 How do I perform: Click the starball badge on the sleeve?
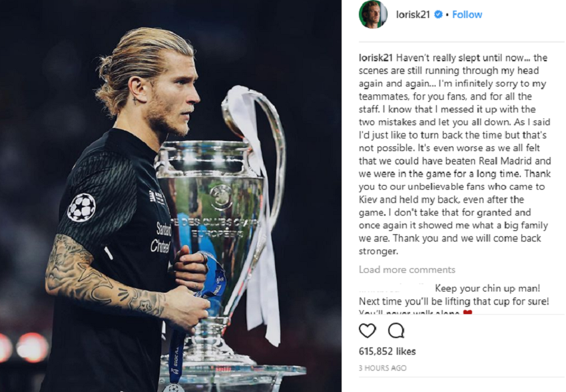click(x=82, y=208)
